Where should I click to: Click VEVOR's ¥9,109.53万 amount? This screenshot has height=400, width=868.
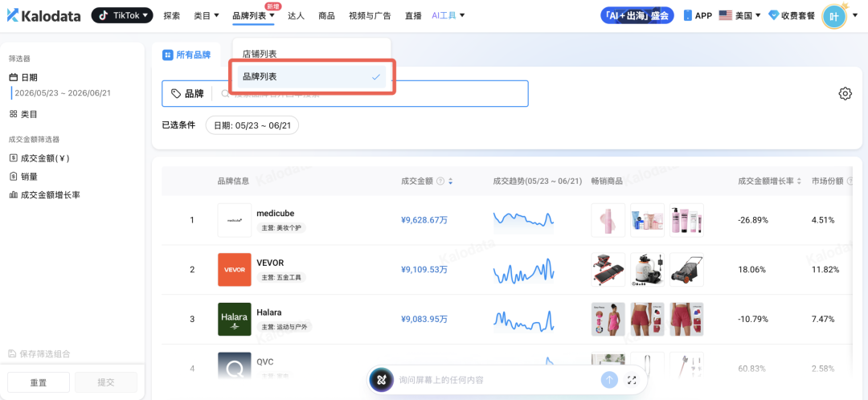(x=424, y=269)
